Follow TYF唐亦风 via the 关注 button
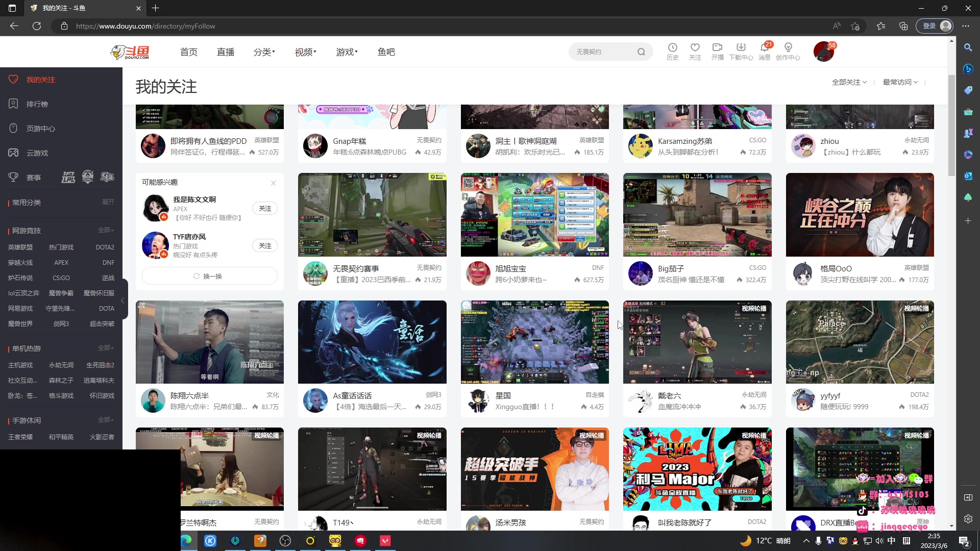The width and height of the screenshot is (980, 551). click(264, 246)
